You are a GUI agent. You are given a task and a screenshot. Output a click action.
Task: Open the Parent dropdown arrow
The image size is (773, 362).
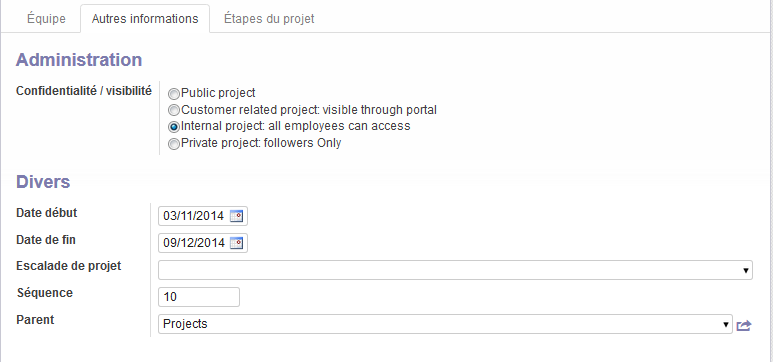pos(726,325)
